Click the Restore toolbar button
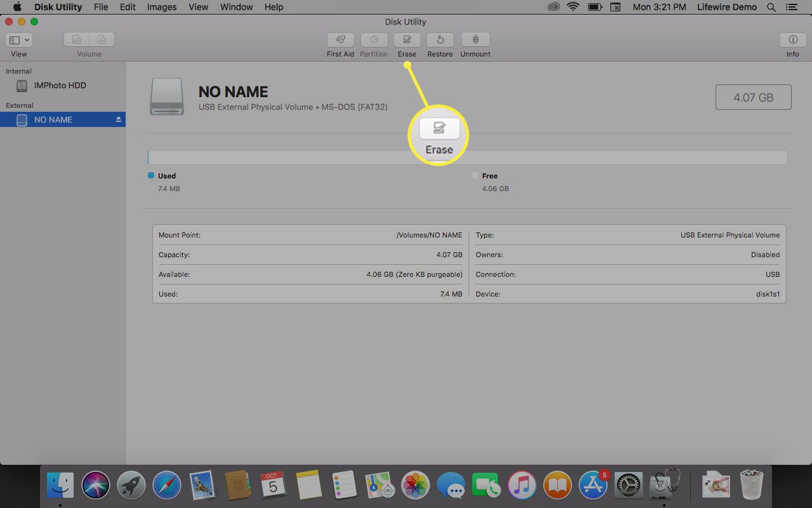This screenshot has width=812, height=508. coord(440,39)
